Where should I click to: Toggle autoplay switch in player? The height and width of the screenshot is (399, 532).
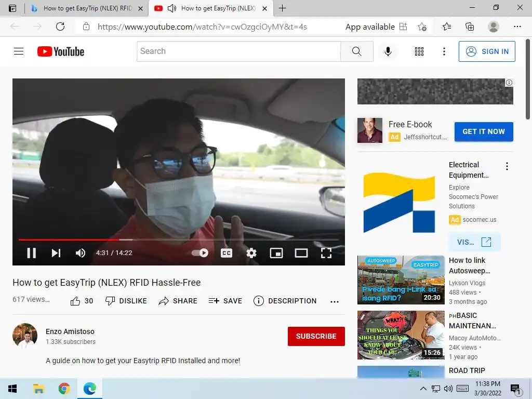coord(200,253)
